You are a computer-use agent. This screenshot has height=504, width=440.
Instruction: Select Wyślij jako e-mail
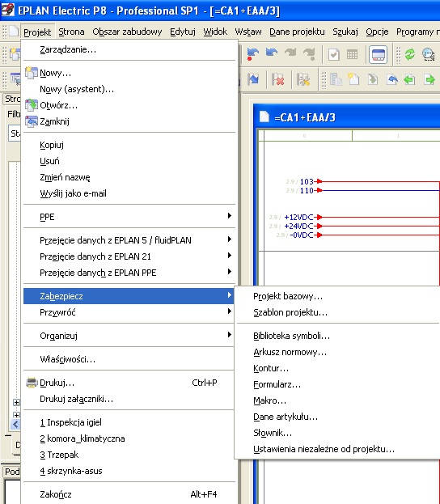[129, 193]
